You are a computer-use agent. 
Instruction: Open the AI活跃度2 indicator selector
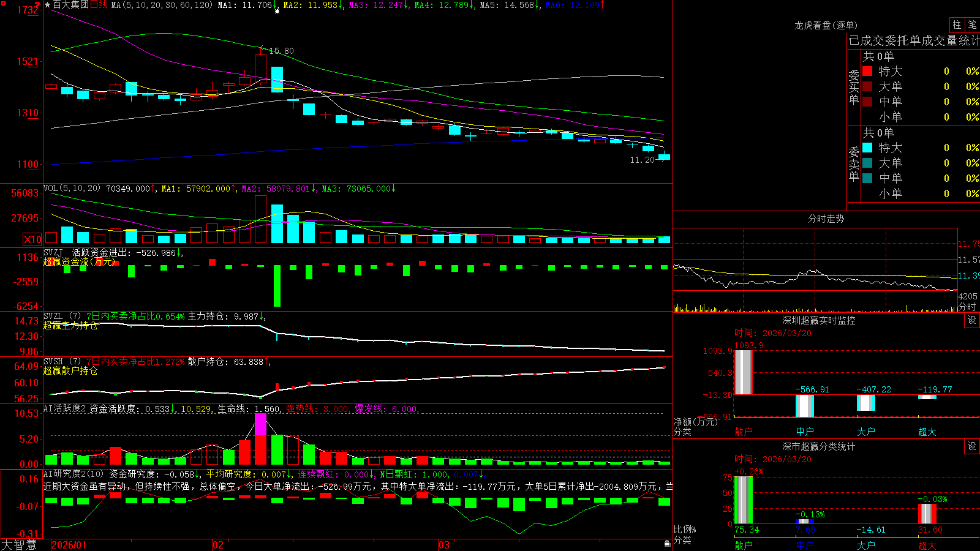pos(64,408)
